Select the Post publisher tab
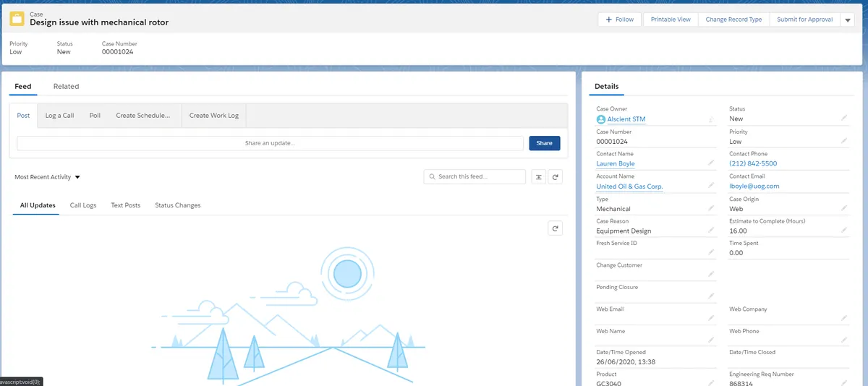This screenshot has width=868, height=386. pos(24,115)
